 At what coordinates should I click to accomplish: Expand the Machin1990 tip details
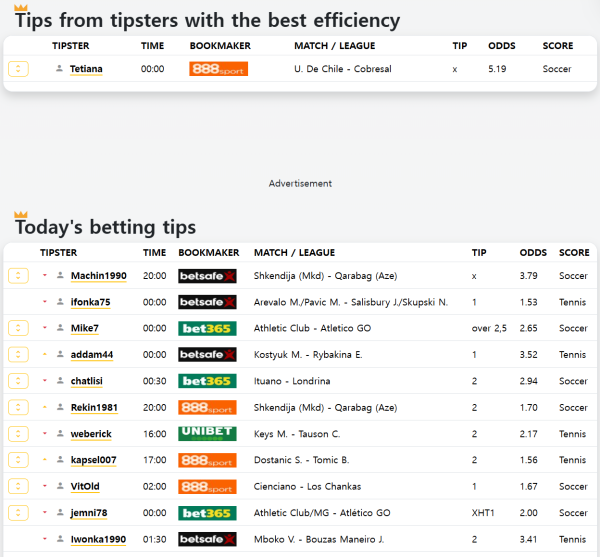coord(18,276)
